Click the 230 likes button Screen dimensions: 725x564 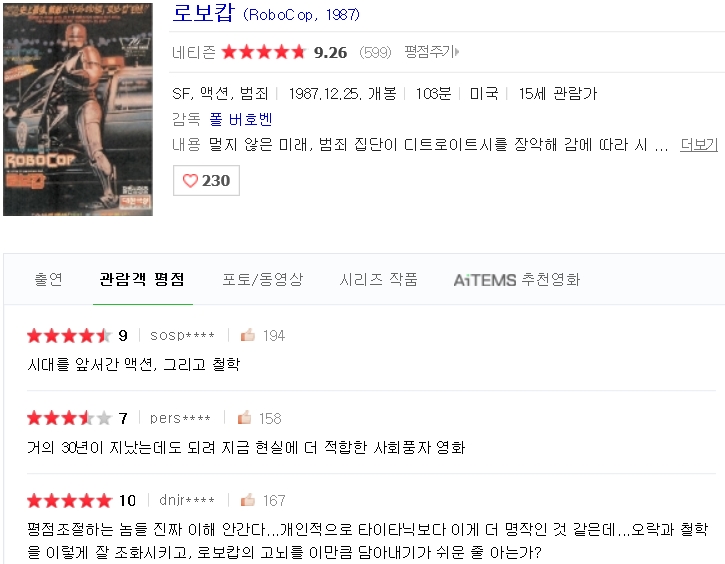tap(206, 180)
